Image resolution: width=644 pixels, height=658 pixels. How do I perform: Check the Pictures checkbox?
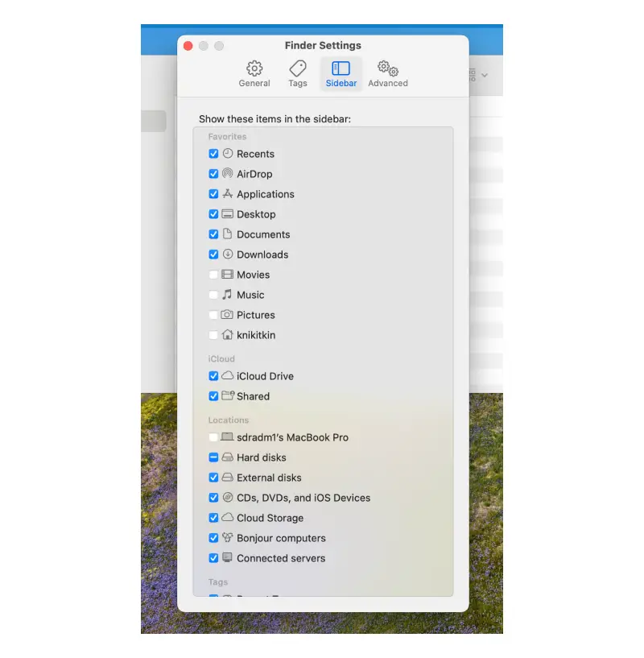[x=213, y=315]
